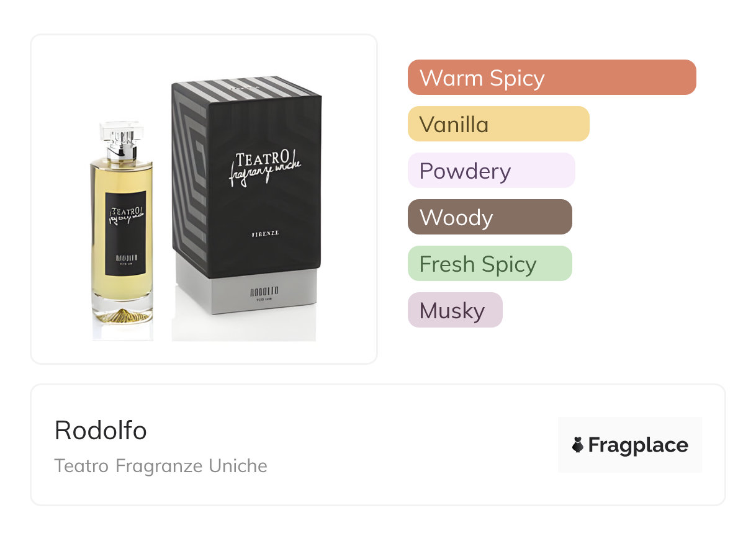Click the product image card frame
This screenshot has height=536, width=756.
tap(204, 199)
